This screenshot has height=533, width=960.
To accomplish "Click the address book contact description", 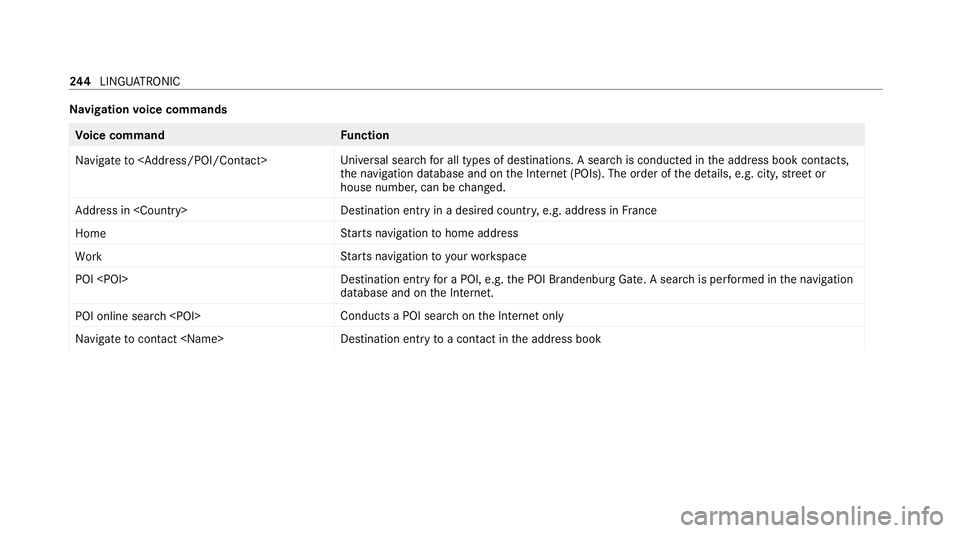I will point(471,339).
